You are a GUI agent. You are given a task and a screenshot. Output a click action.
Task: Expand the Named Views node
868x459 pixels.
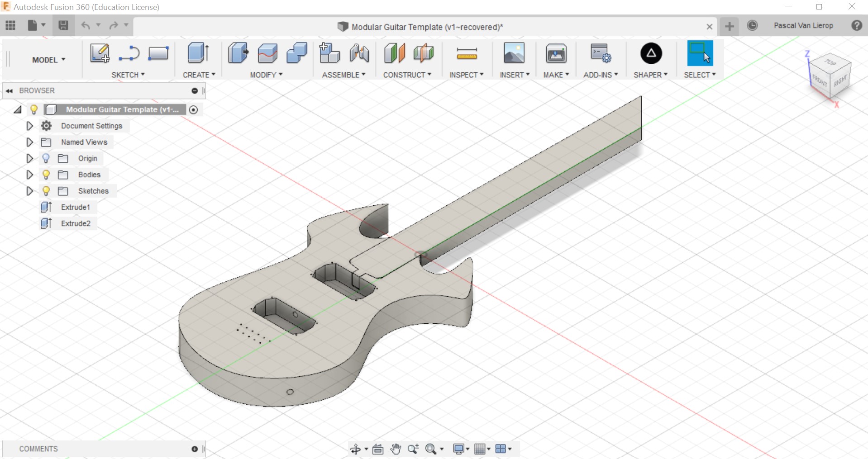[29, 142]
